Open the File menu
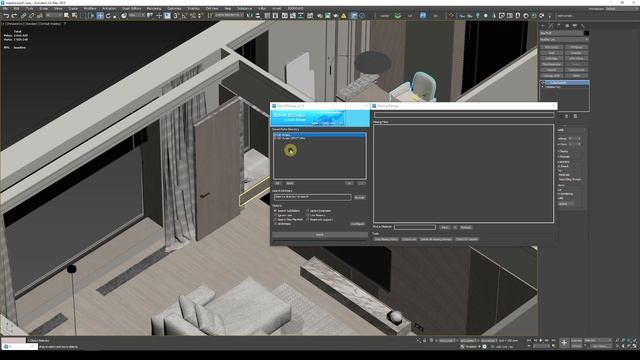Screen dimensions: 640x360 [x=5, y=9]
